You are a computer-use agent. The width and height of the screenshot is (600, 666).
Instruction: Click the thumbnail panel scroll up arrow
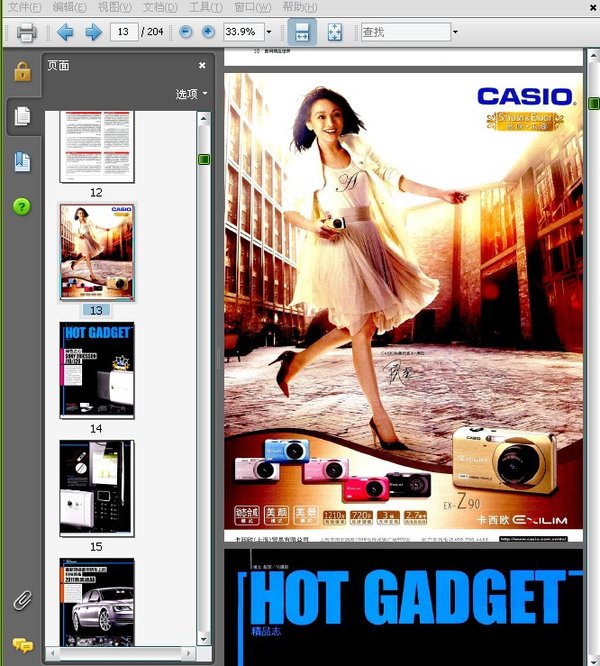tap(204, 119)
